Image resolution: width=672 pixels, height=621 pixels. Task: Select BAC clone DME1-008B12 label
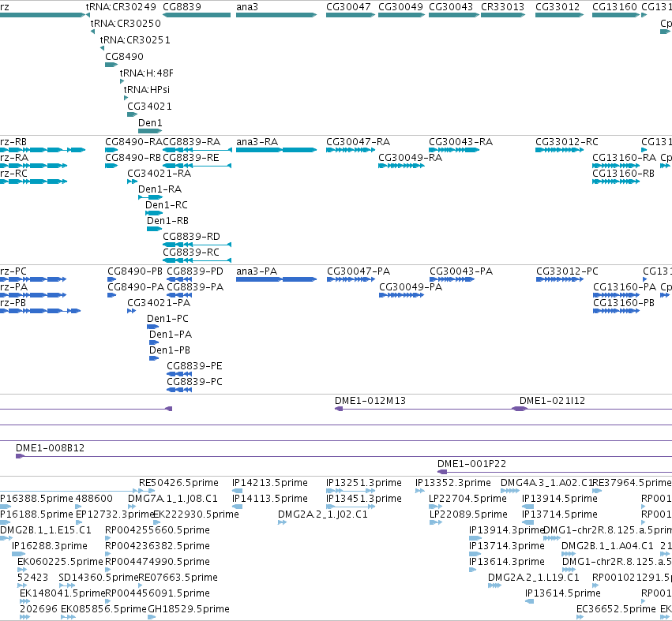[50, 448]
